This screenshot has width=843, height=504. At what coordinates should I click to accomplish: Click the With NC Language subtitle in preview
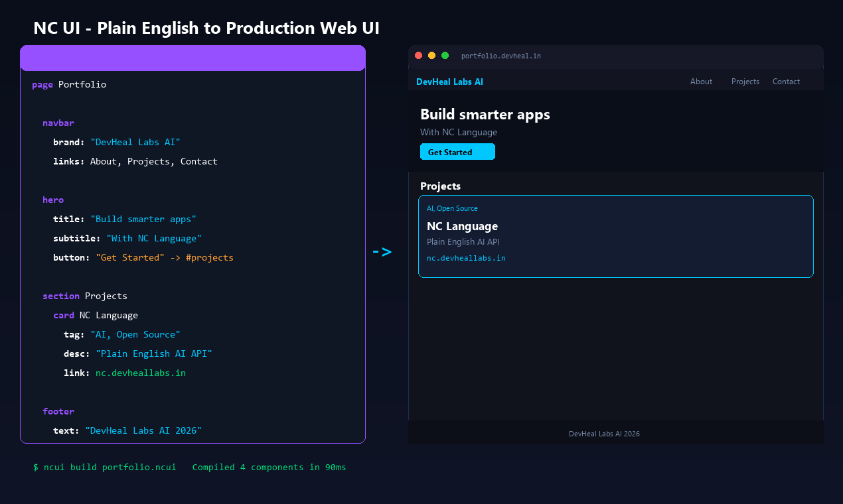[x=459, y=132]
